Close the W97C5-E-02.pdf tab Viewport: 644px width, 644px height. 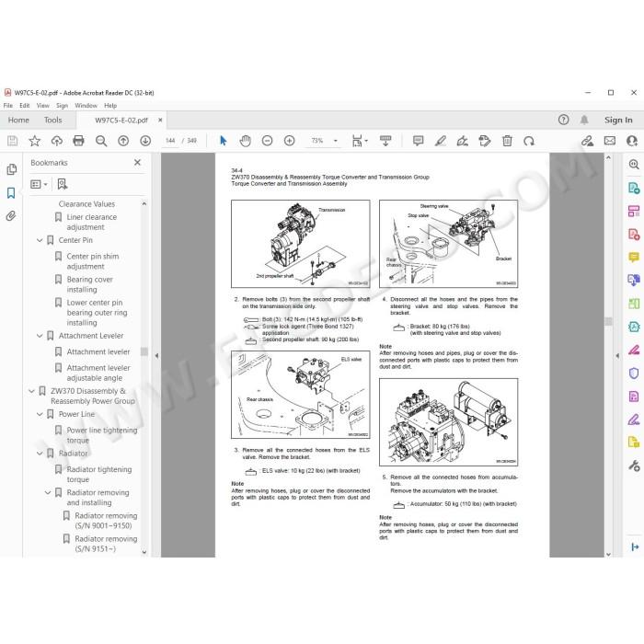[x=160, y=120]
